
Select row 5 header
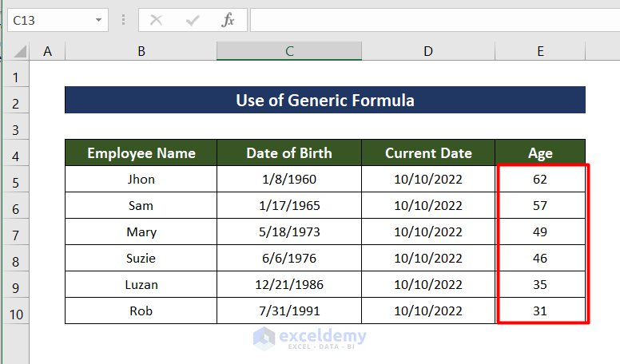[15, 180]
